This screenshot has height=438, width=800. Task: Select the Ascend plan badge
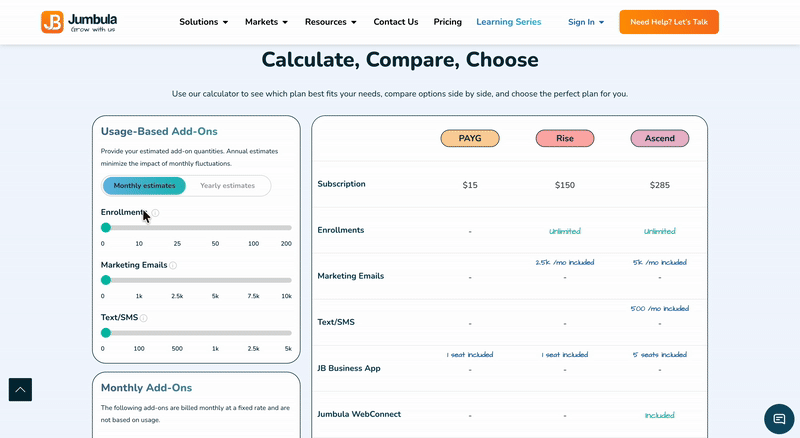click(x=659, y=139)
